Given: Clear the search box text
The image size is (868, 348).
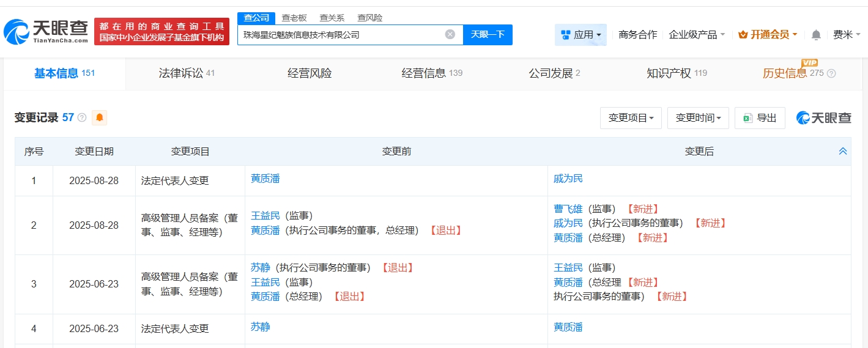Looking at the screenshot, I should (450, 35).
